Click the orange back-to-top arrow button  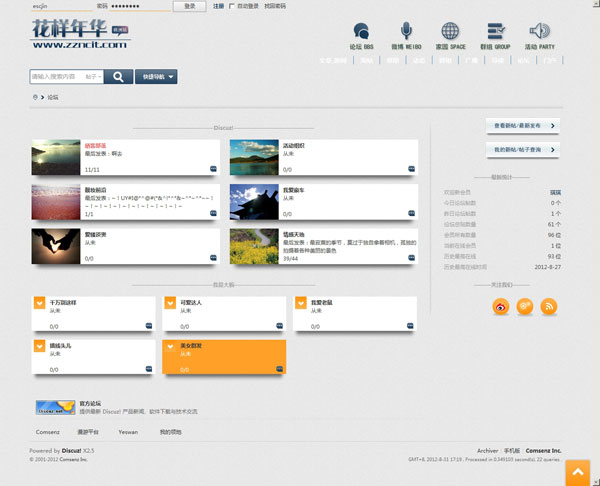[x=578, y=473]
